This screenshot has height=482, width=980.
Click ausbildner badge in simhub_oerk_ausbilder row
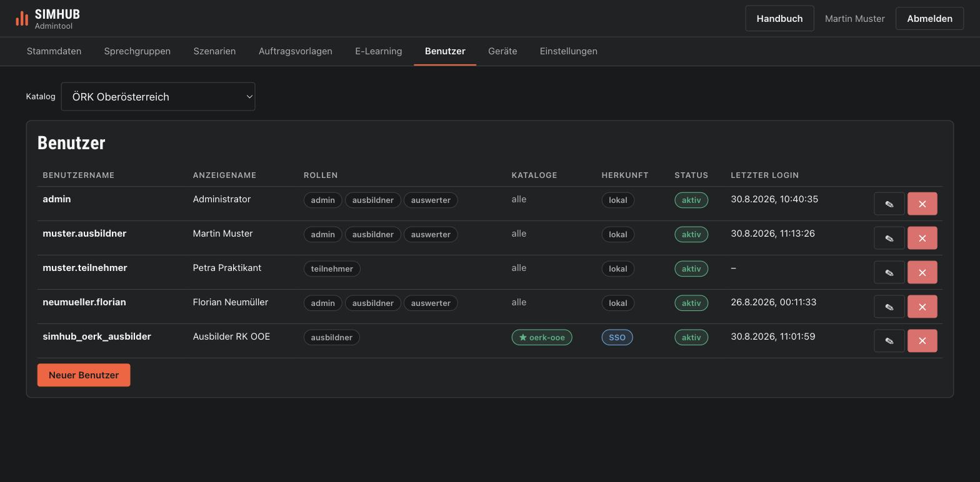[331, 337]
